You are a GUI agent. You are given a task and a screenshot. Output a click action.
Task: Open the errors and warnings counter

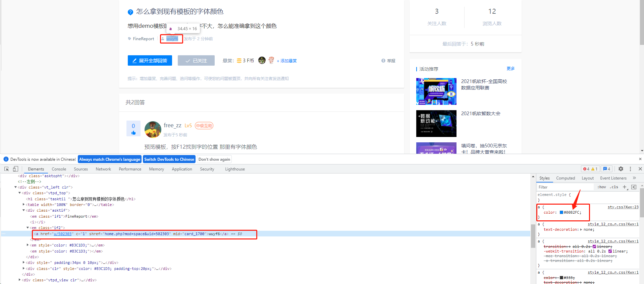590,169
